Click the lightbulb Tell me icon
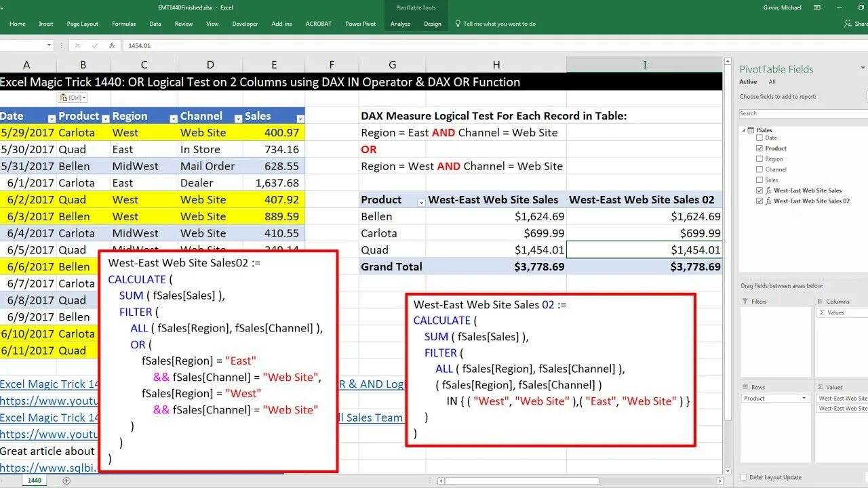This screenshot has height=488, width=868. coord(458,24)
